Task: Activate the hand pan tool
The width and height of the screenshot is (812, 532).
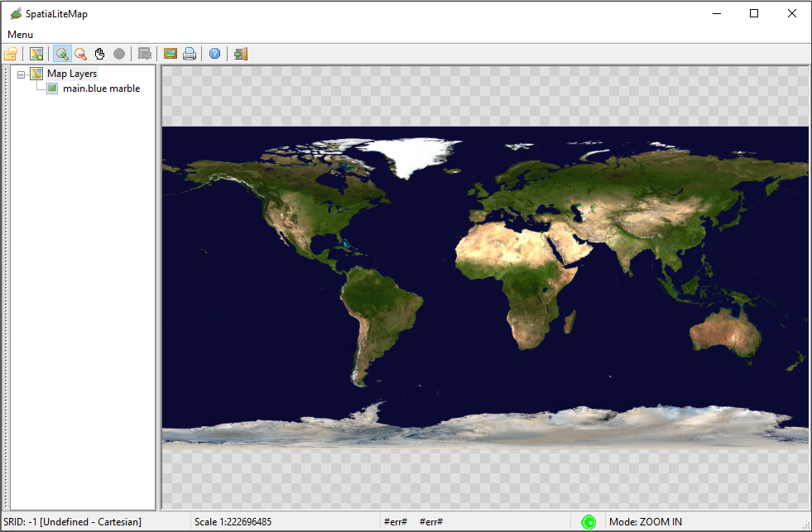Action: (x=99, y=54)
